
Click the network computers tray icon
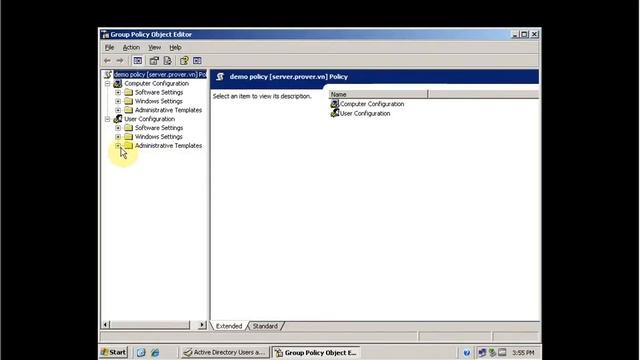[482, 352]
